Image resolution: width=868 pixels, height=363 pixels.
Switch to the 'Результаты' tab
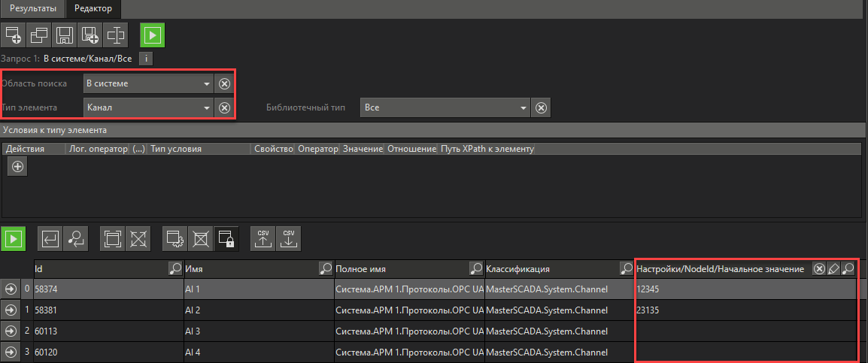point(32,8)
